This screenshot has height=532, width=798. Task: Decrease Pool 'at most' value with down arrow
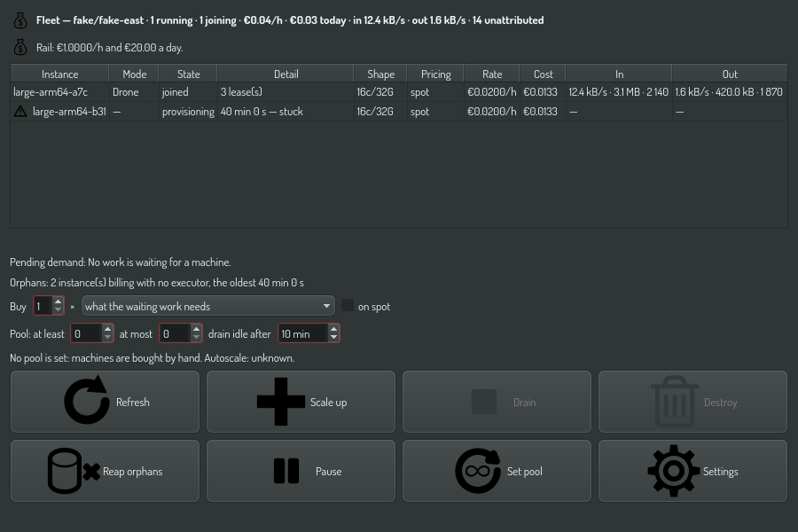tap(196, 338)
